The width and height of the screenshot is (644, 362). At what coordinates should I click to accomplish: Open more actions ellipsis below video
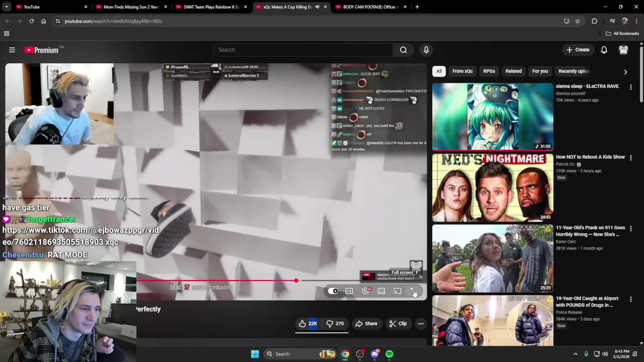coord(421,324)
